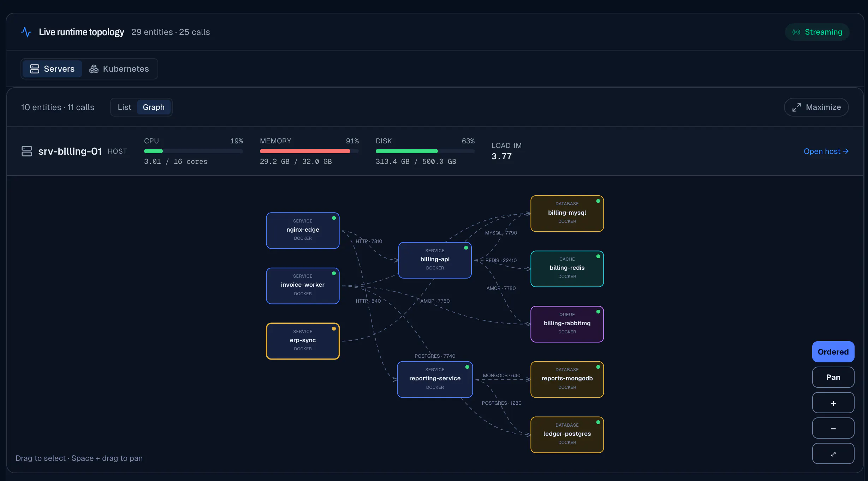
Task: Toggle the Ordered layout mode
Action: tap(833, 352)
